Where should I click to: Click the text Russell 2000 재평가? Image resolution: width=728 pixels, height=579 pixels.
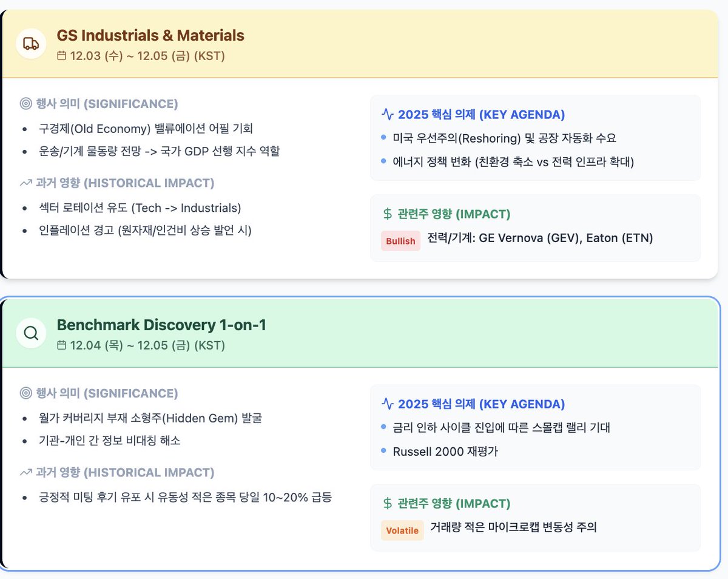coord(445,452)
